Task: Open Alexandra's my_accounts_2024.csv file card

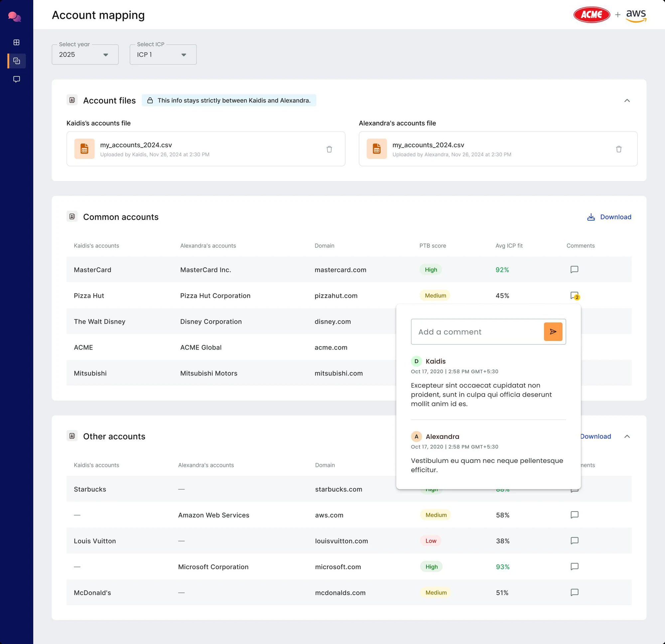Action: pos(498,149)
